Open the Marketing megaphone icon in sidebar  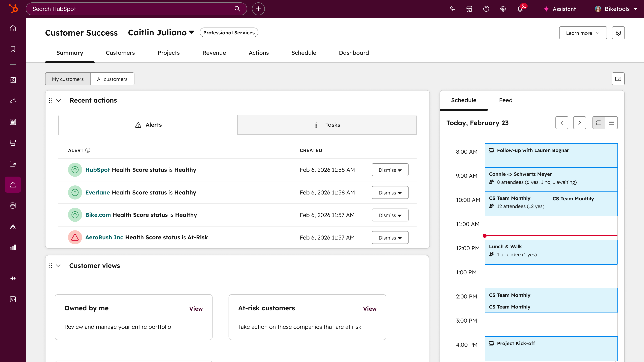coord(13,101)
